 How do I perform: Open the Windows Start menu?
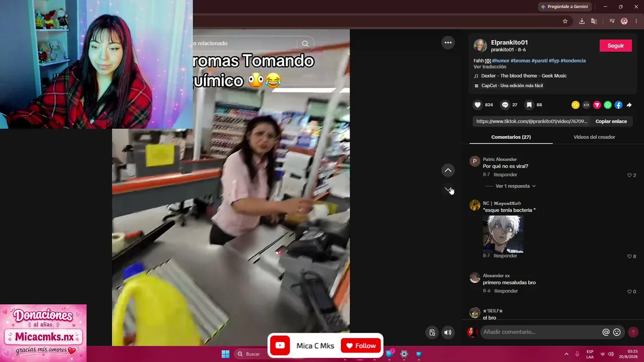tap(225, 354)
